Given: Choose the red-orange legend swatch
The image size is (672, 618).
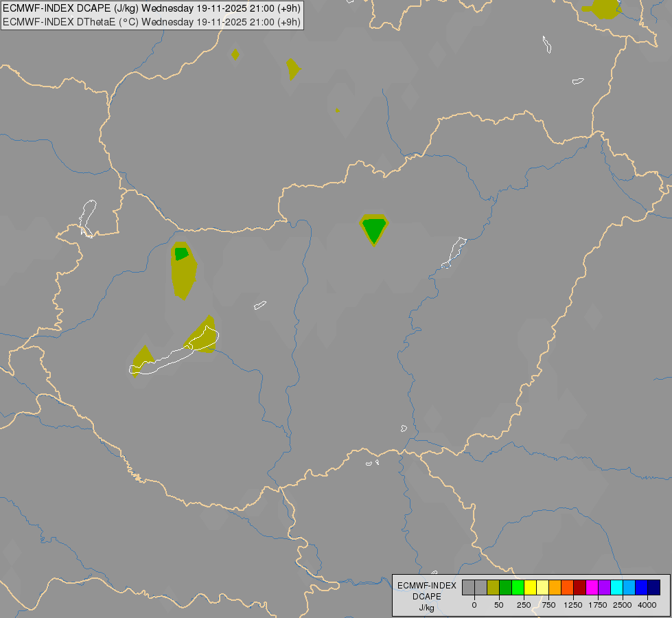Looking at the screenshot, I should [568, 587].
